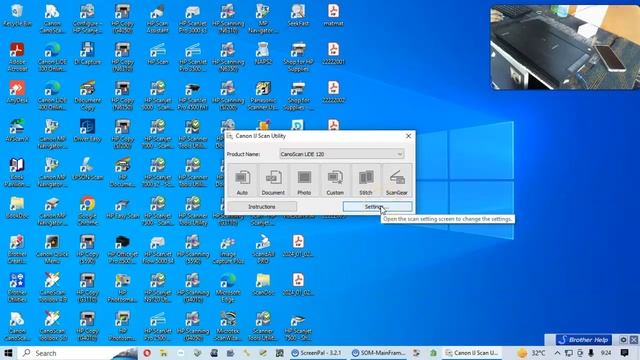Launch ScanGear from the utility
This screenshot has height=360, width=640.
click(397, 180)
